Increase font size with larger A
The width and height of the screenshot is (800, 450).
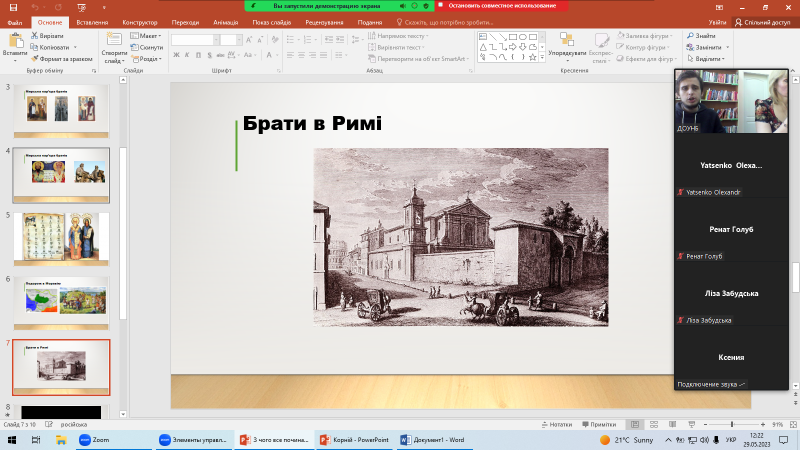(x=249, y=40)
